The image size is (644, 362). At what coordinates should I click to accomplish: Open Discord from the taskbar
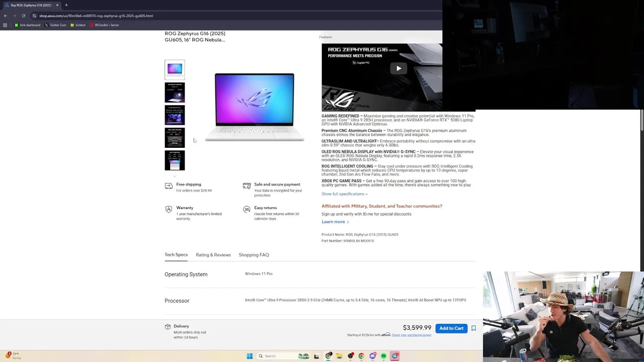[x=372, y=356]
